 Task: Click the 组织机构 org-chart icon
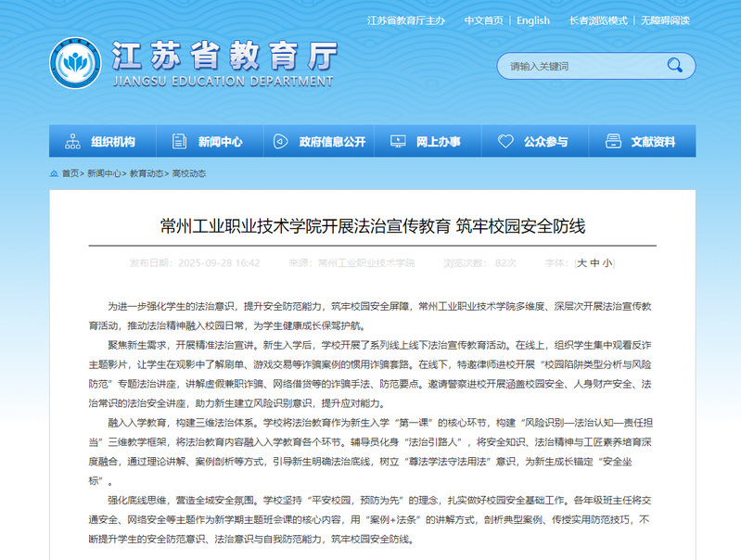pyautogui.click(x=72, y=142)
